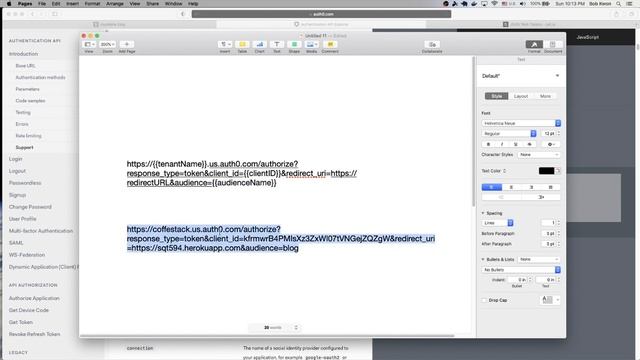Toggle italic text formatting

click(x=502, y=144)
